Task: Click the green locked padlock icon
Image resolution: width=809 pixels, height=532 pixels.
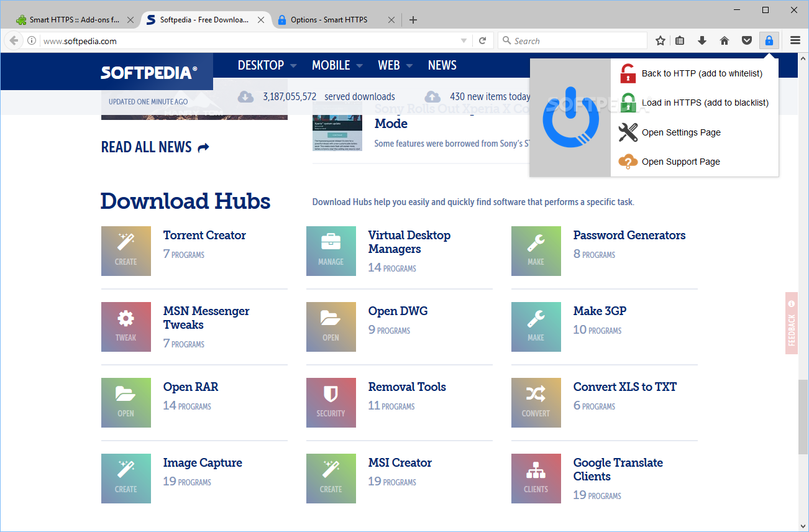Action: point(628,103)
